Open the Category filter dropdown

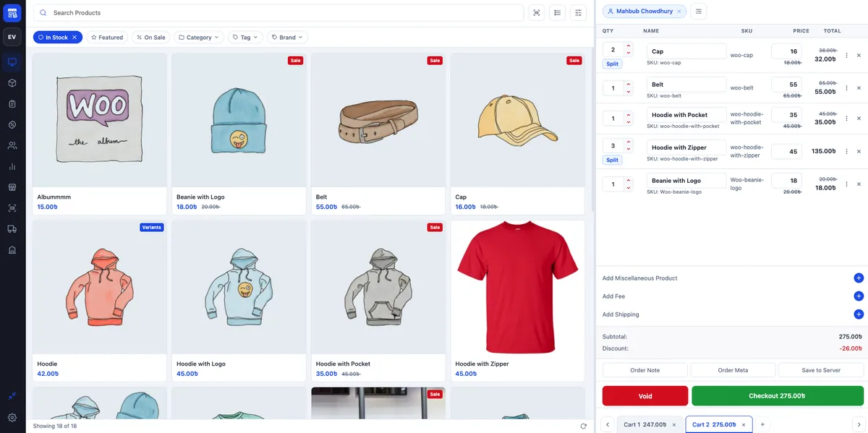point(199,37)
